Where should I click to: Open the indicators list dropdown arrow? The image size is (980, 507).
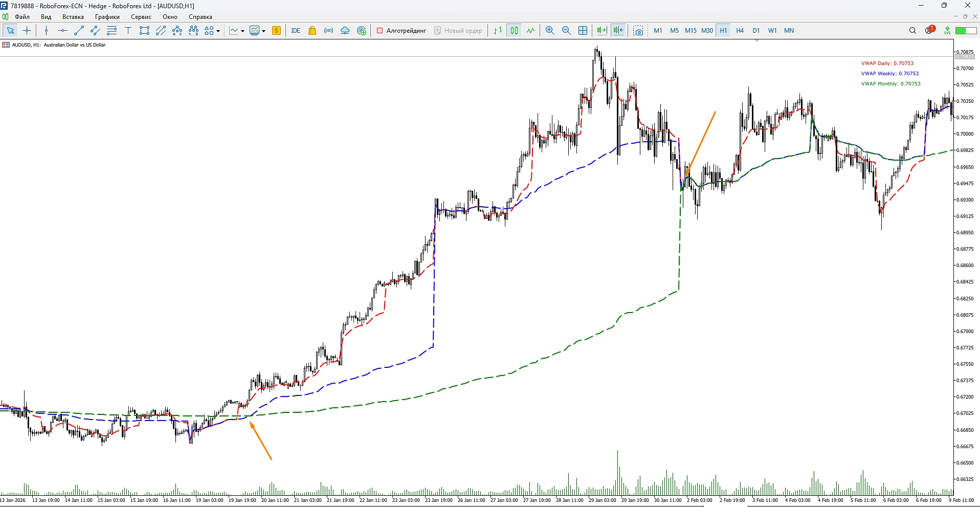(x=242, y=31)
